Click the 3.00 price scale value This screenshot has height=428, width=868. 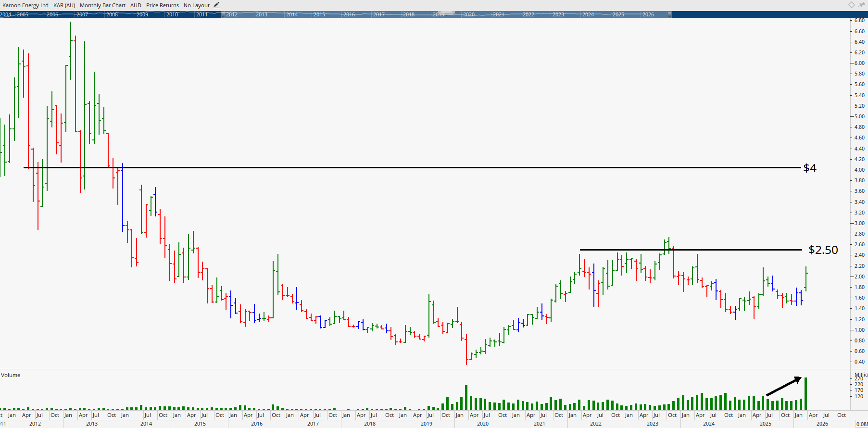point(859,223)
